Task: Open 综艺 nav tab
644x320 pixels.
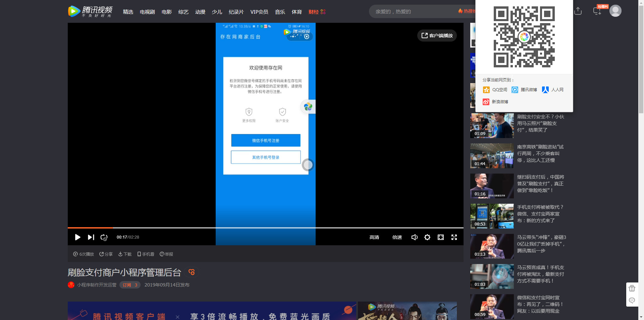Action: pyautogui.click(x=183, y=12)
